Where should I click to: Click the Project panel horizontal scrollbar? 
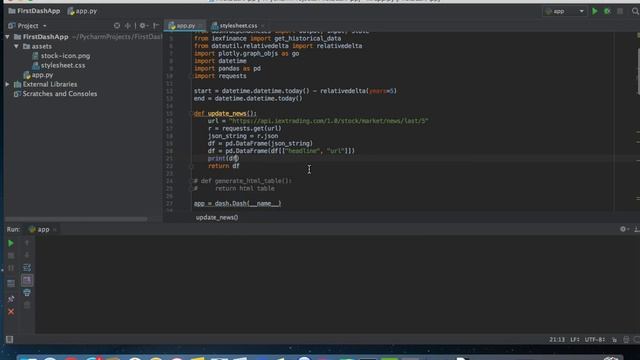[x=76, y=219]
